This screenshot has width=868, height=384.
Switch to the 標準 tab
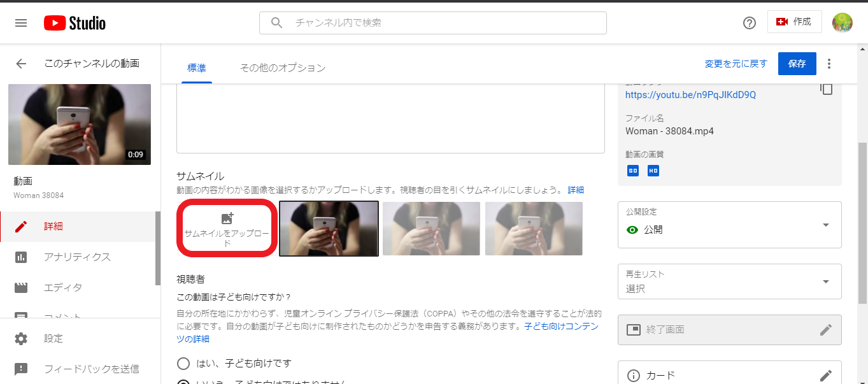(x=197, y=68)
